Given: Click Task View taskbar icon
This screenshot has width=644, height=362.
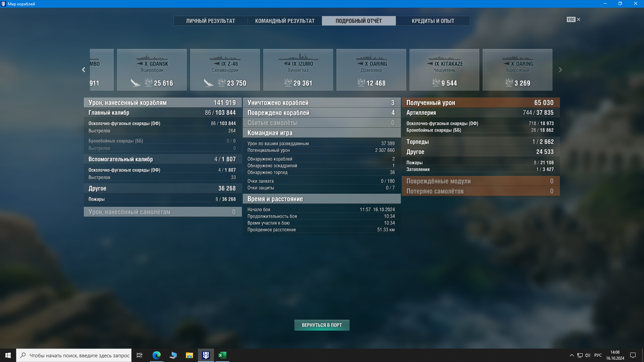Looking at the screenshot, I should (140, 355).
